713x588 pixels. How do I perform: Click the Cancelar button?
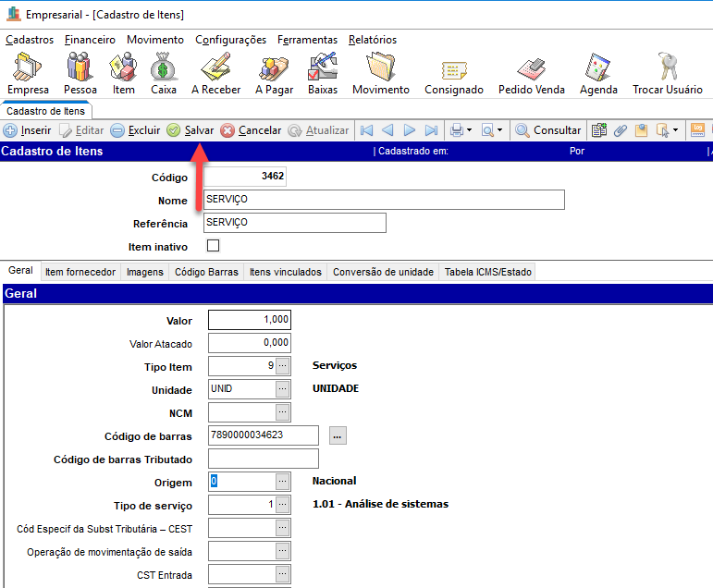pos(251,130)
